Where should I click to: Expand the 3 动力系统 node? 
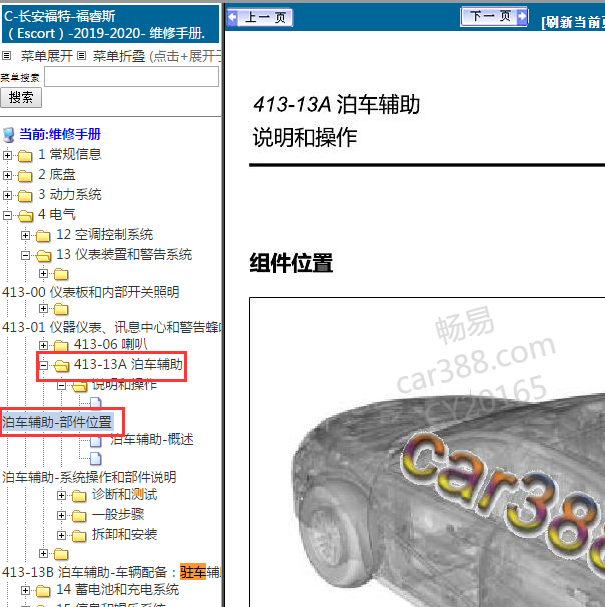coord(7,195)
